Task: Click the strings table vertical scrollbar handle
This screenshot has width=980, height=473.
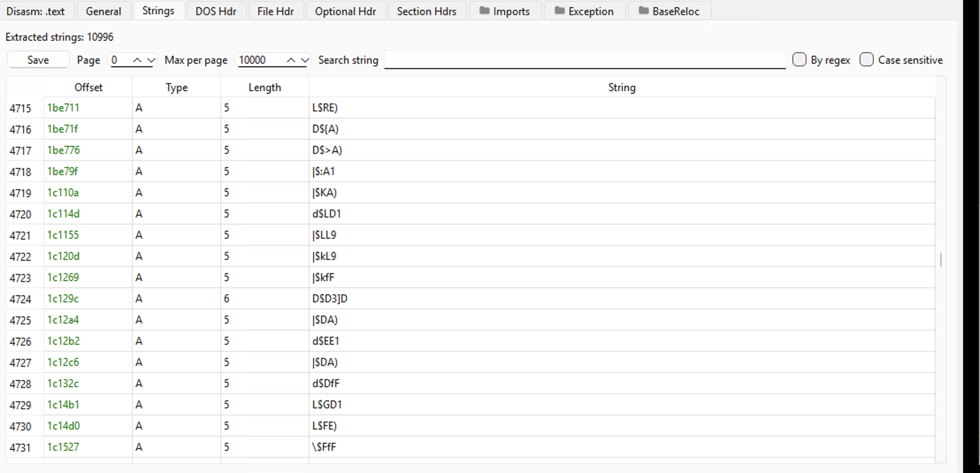Action: coord(941,259)
